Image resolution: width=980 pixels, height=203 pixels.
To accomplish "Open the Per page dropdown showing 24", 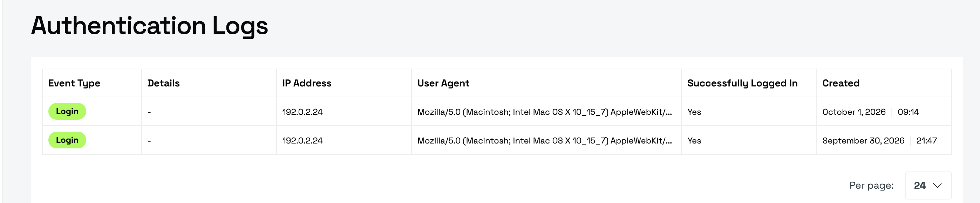I will (928, 185).
